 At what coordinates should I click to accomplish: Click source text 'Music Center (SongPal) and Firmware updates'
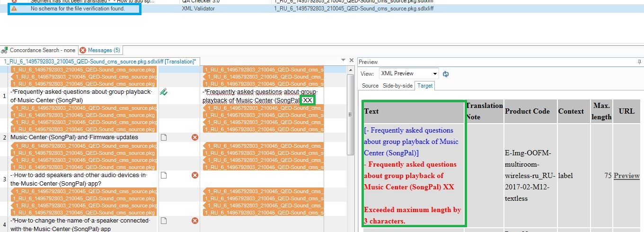tap(74, 137)
